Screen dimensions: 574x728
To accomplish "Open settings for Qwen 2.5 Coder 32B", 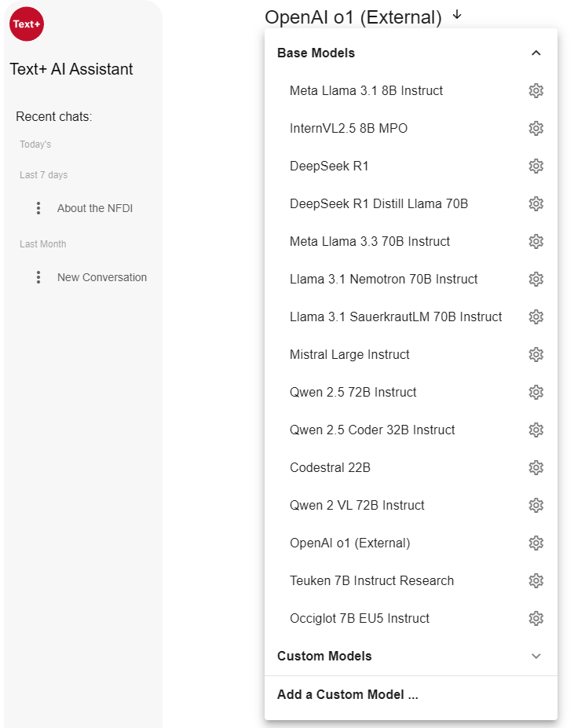I will [x=536, y=430].
